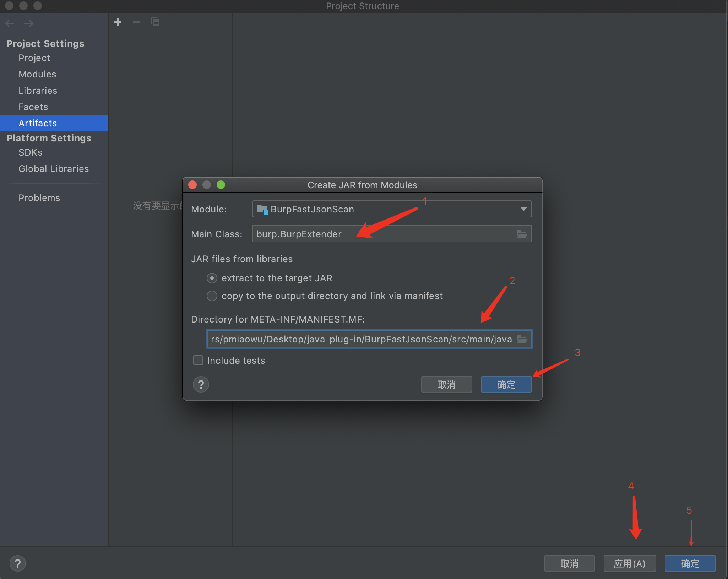Switch to the Libraries section
Screen dimensions: 728x579
(38, 91)
